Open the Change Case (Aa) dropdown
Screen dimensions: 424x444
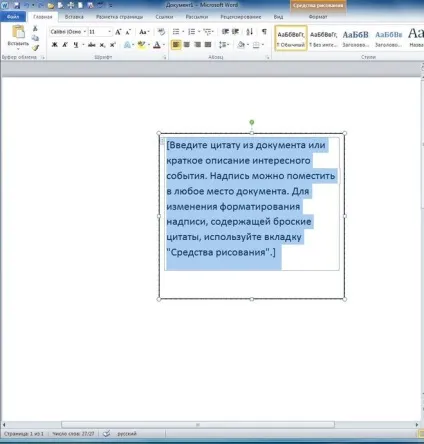[x=144, y=32]
